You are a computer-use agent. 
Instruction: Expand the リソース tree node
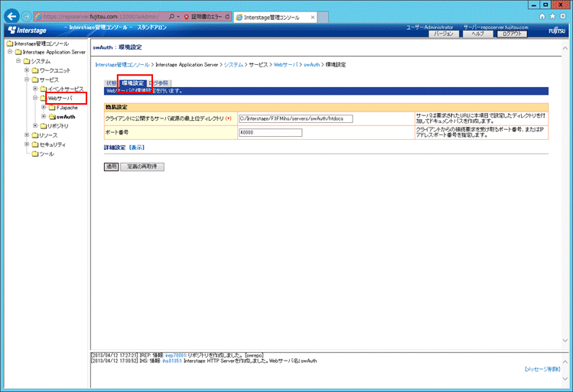[x=27, y=135]
